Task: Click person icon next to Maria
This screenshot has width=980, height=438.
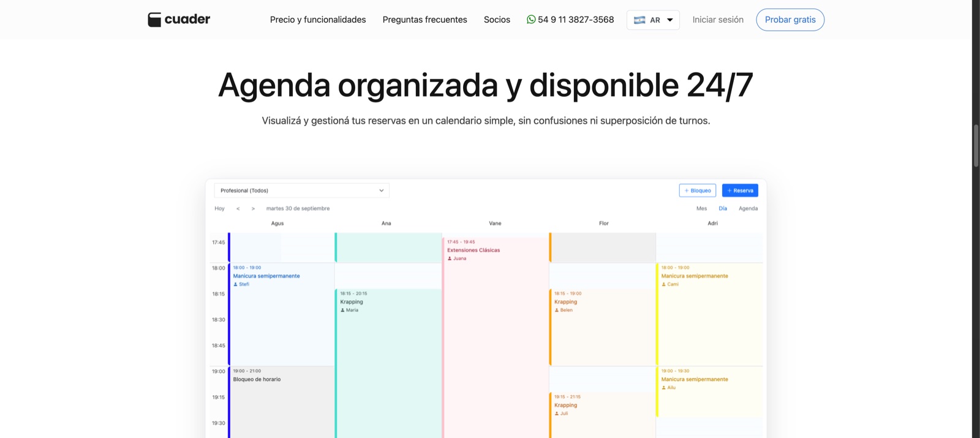Action: point(342,310)
